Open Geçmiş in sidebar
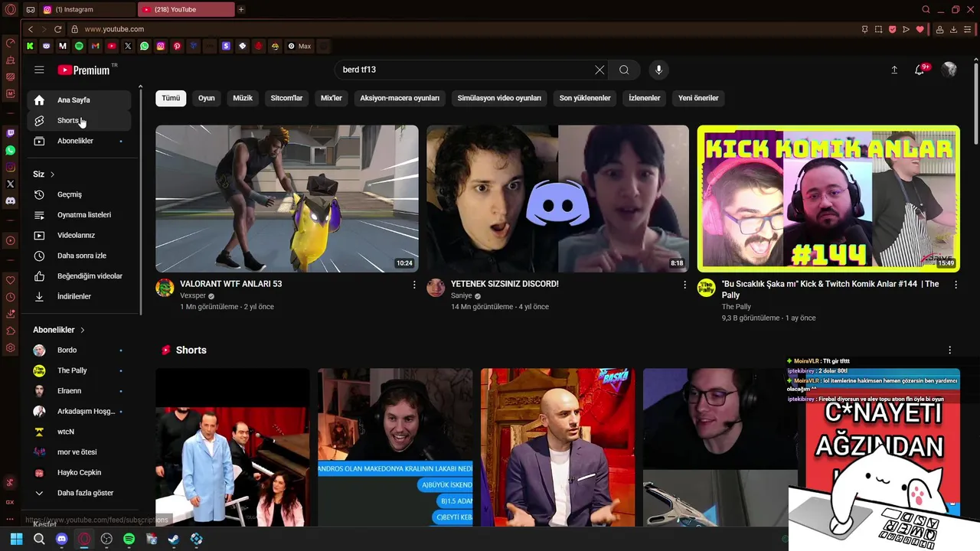 (x=80, y=194)
